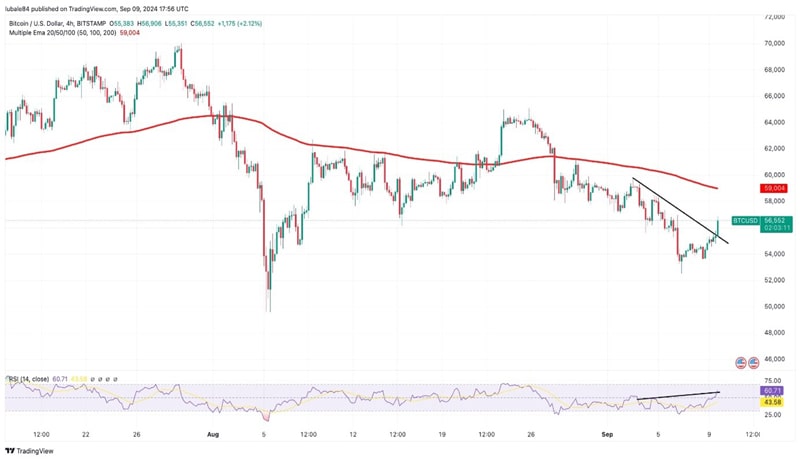Click the 54,000 price axis label
This screenshot has height=460, width=800.
coord(774,254)
